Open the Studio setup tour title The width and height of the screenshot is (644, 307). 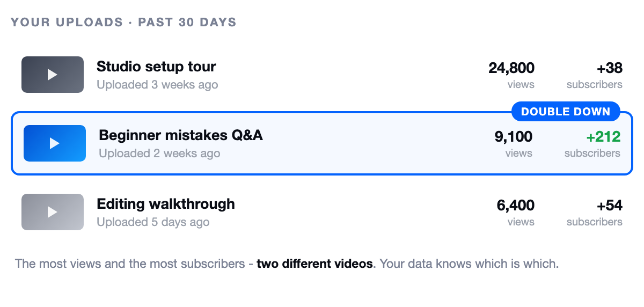156,67
